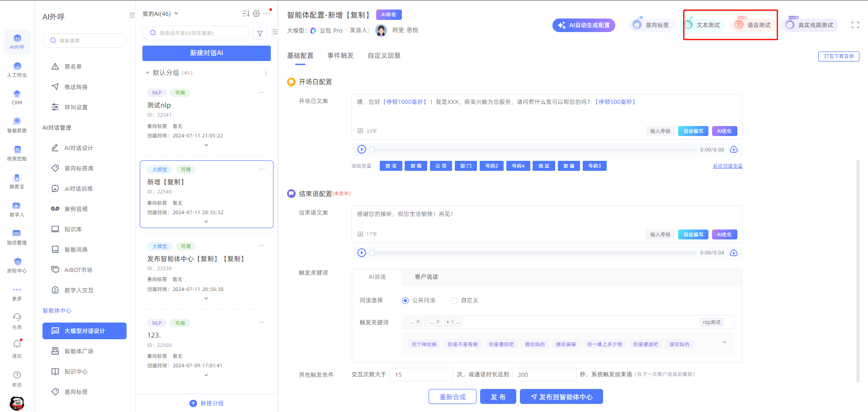Open the more options of 测试nlp card

(262, 92)
